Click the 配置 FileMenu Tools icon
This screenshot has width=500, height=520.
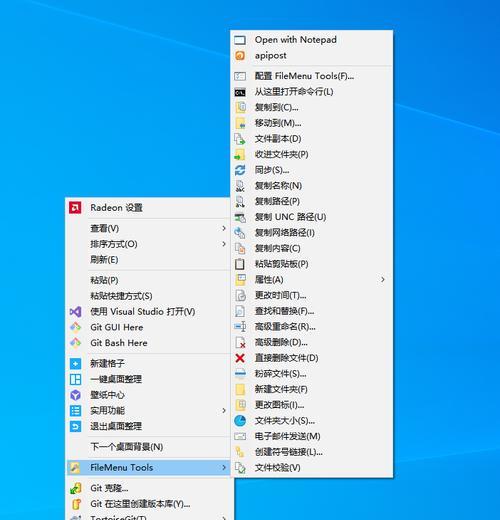coord(240,76)
